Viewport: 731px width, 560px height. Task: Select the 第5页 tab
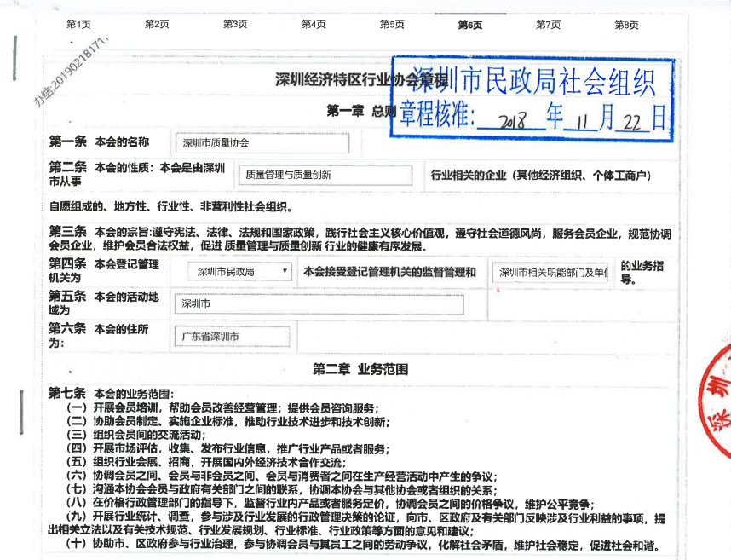point(392,25)
